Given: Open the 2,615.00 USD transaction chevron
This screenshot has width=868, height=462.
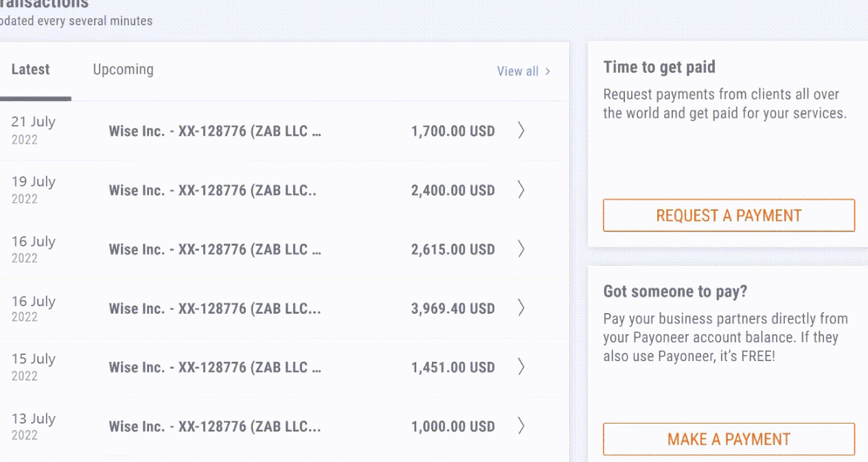Looking at the screenshot, I should click(x=521, y=249).
